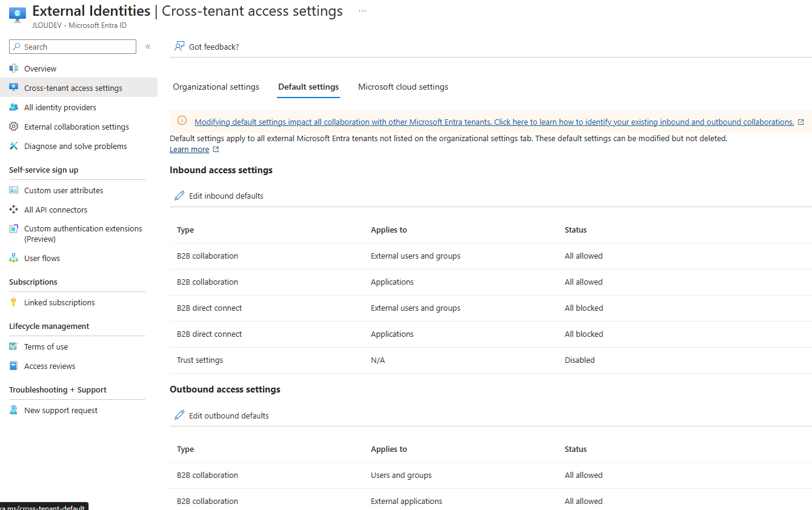Screen dimensions: 812x510
Task: Switch to Organizational settings tab
Action: 216,87
